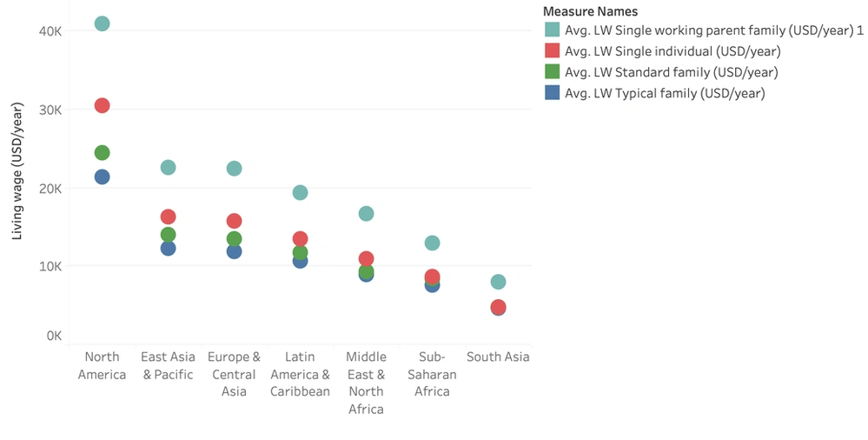Click the teal North America data point

(x=102, y=23)
